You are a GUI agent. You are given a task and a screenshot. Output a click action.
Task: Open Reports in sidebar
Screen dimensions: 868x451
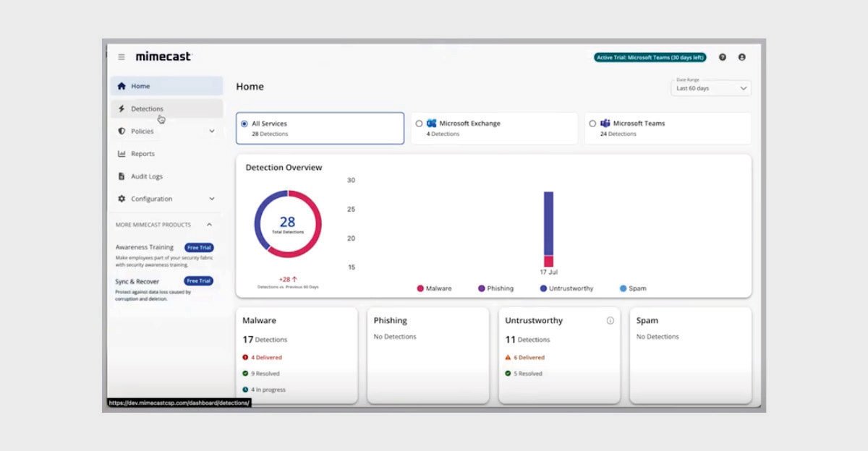166,154
